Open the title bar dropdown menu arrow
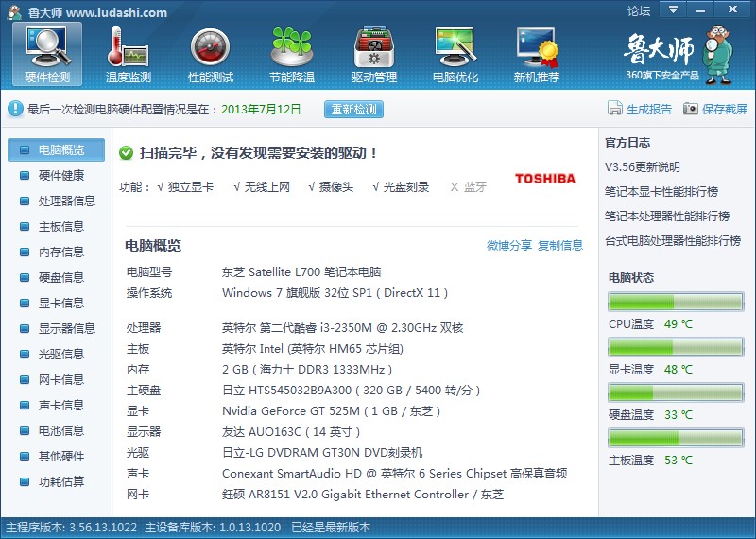The height and width of the screenshot is (539, 756). [x=673, y=9]
